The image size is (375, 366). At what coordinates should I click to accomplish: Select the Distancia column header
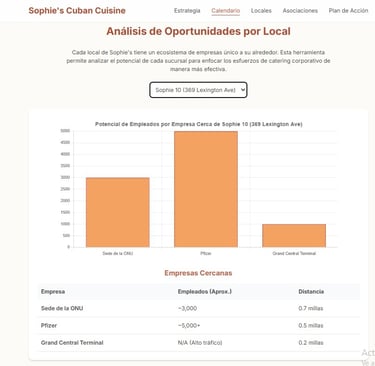coord(311,292)
